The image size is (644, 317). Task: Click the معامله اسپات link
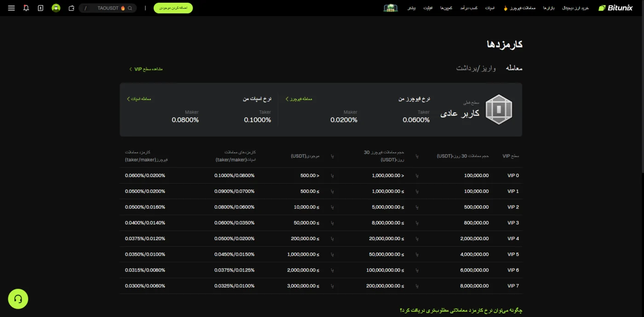(x=139, y=99)
